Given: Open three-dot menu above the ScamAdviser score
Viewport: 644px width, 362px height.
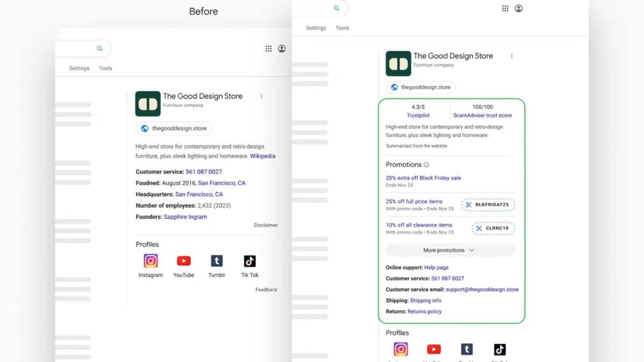Looking at the screenshot, I should point(511,56).
